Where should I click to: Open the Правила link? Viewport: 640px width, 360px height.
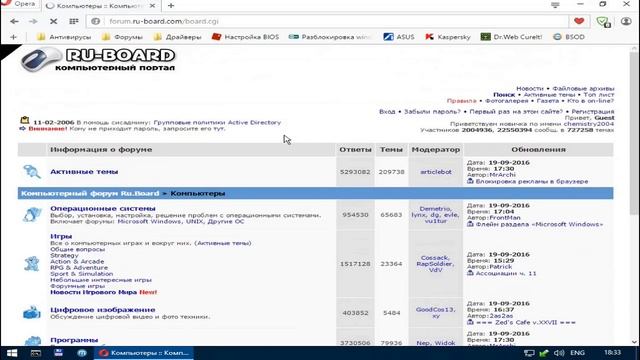point(462,101)
